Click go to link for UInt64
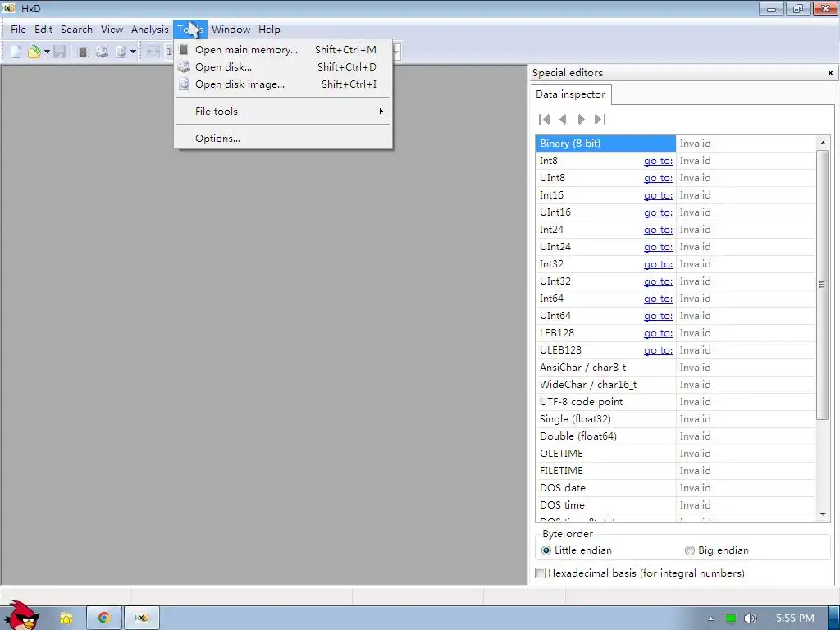This screenshot has height=630, width=840. pyautogui.click(x=658, y=316)
